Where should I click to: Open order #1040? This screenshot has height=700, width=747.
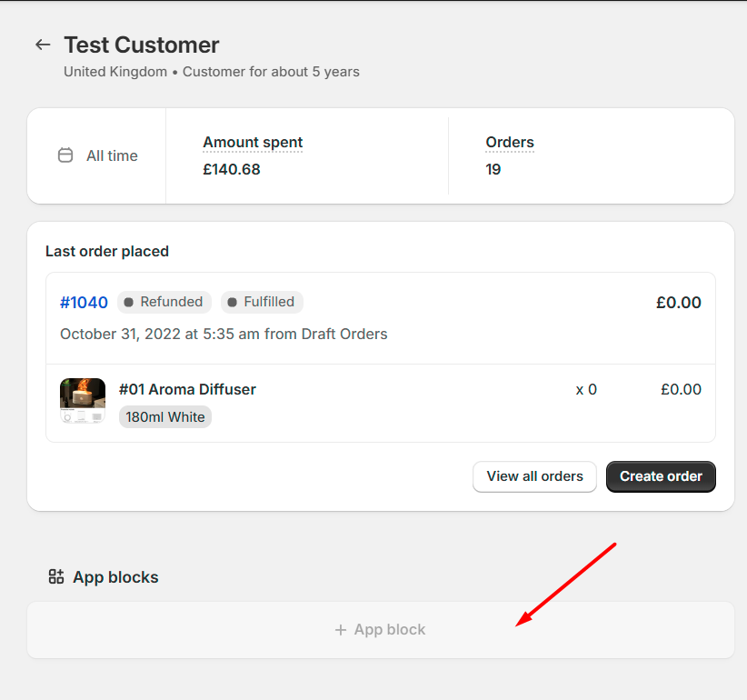click(84, 303)
